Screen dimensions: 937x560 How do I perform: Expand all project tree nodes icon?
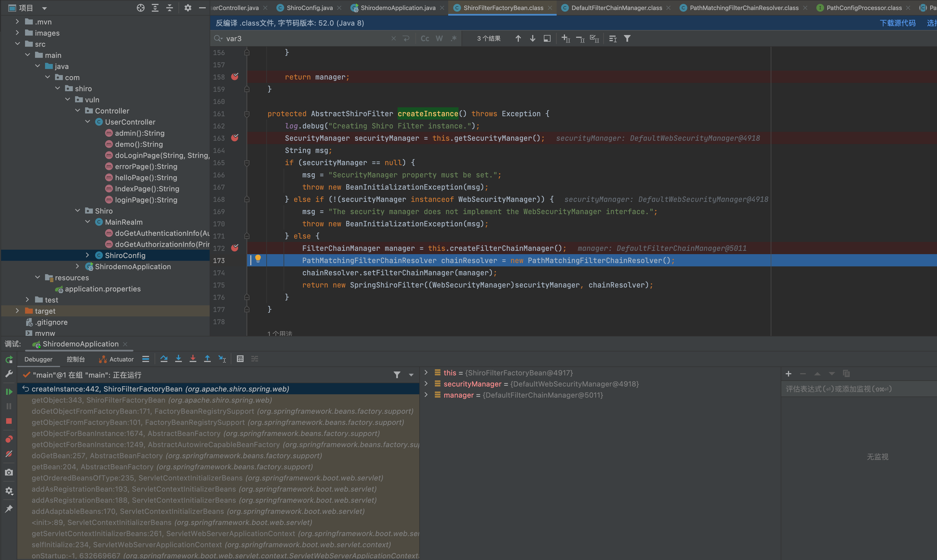click(x=155, y=8)
